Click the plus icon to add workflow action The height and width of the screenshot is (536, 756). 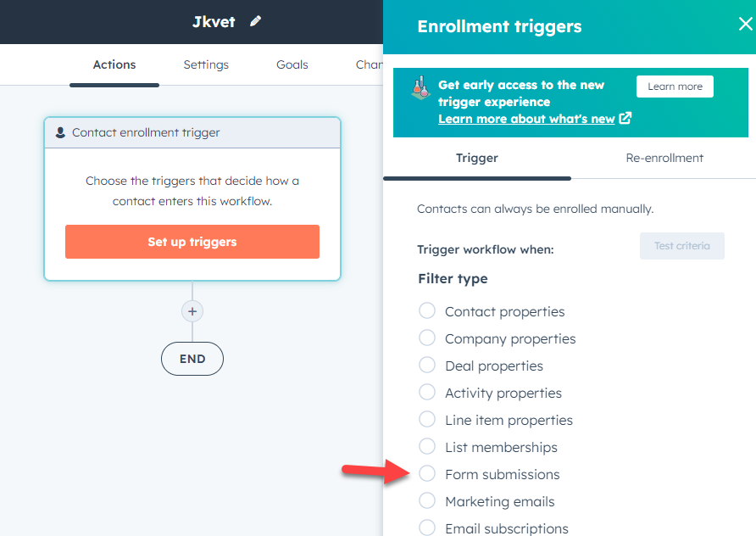pyautogui.click(x=192, y=311)
